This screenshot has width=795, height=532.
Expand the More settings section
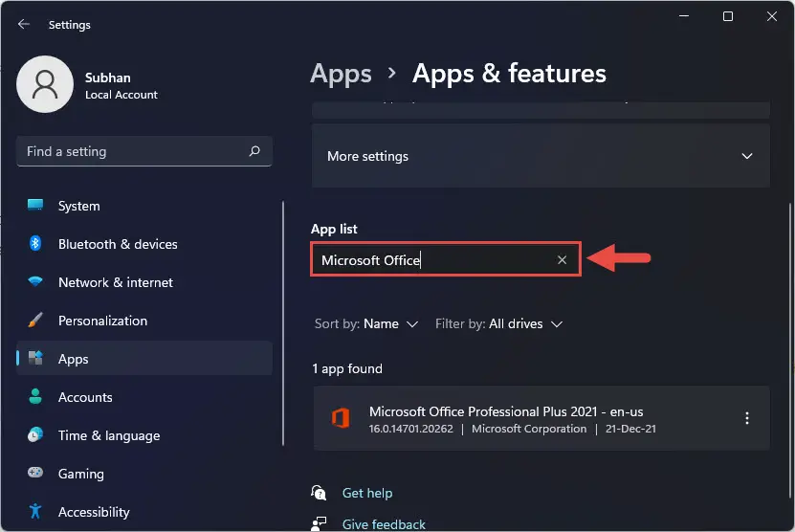(x=541, y=156)
